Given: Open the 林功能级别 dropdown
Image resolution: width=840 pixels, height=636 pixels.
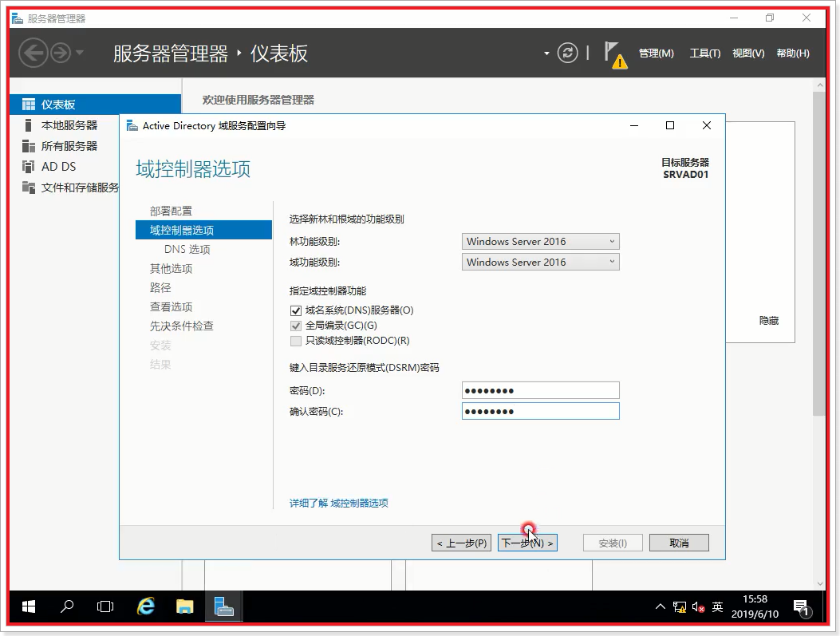Looking at the screenshot, I should coord(541,241).
